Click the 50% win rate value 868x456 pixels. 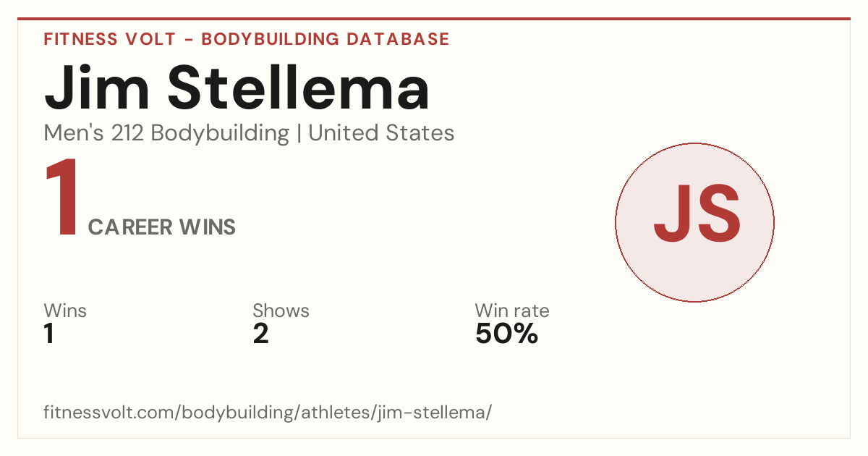pyautogui.click(x=506, y=334)
